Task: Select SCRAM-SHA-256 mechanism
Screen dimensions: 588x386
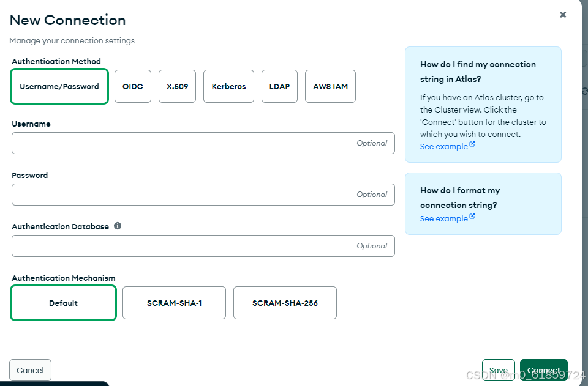Action: (x=285, y=303)
